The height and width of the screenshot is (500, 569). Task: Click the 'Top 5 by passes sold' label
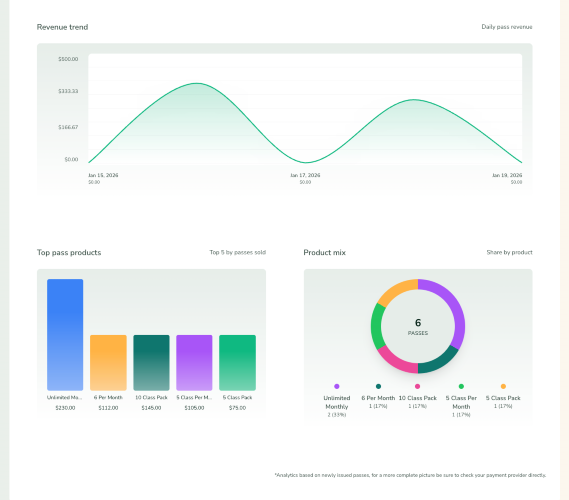coord(238,252)
